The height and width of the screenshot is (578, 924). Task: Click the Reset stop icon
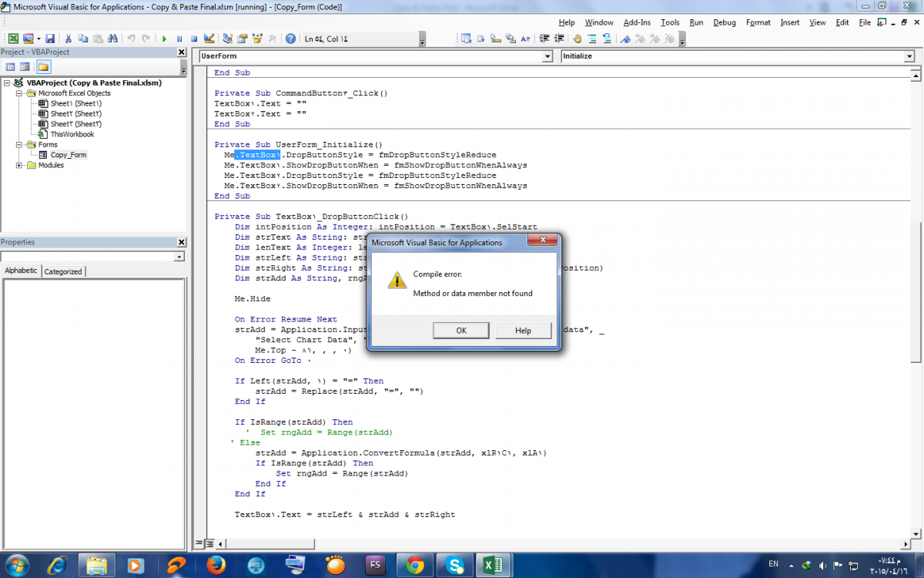[x=194, y=38]
